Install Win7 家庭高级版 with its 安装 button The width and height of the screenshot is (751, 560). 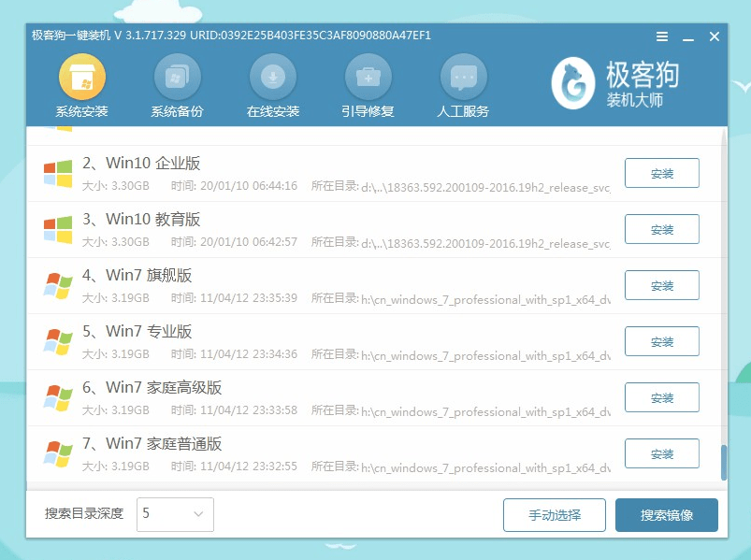662,397
